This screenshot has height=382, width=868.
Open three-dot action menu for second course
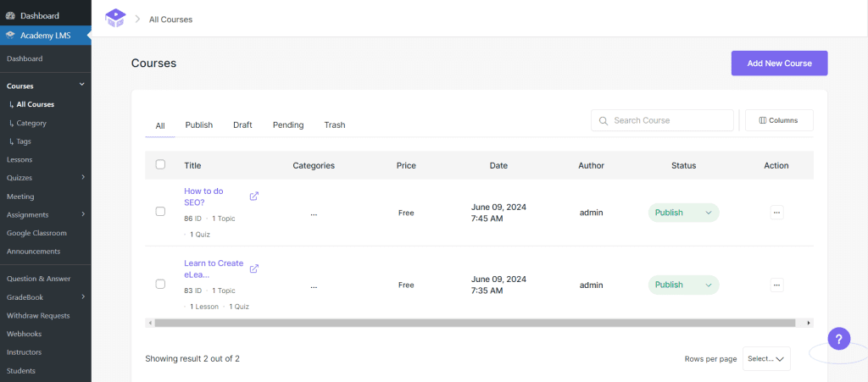(776, 285)
